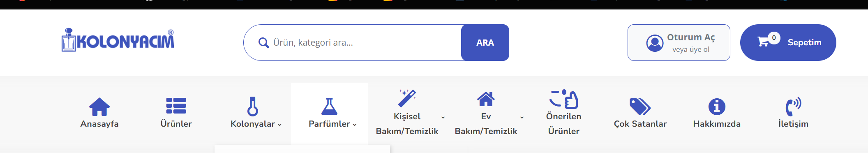
Task: Expand the Ev Bakım/Temizlik dropdown chevron
Action: 522,117
